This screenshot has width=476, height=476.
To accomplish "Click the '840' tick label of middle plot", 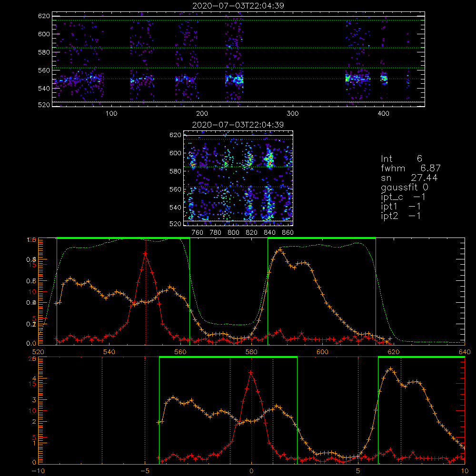I will pos(269,233).
